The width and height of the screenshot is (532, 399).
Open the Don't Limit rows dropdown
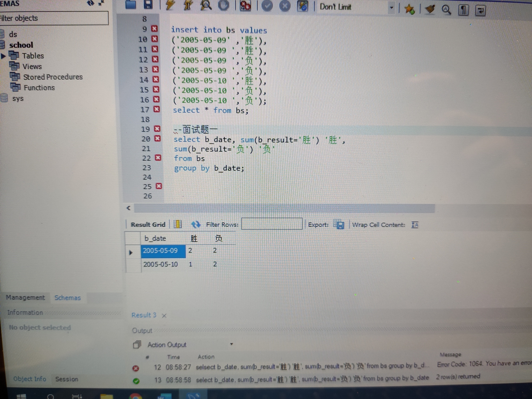point(391,7)
